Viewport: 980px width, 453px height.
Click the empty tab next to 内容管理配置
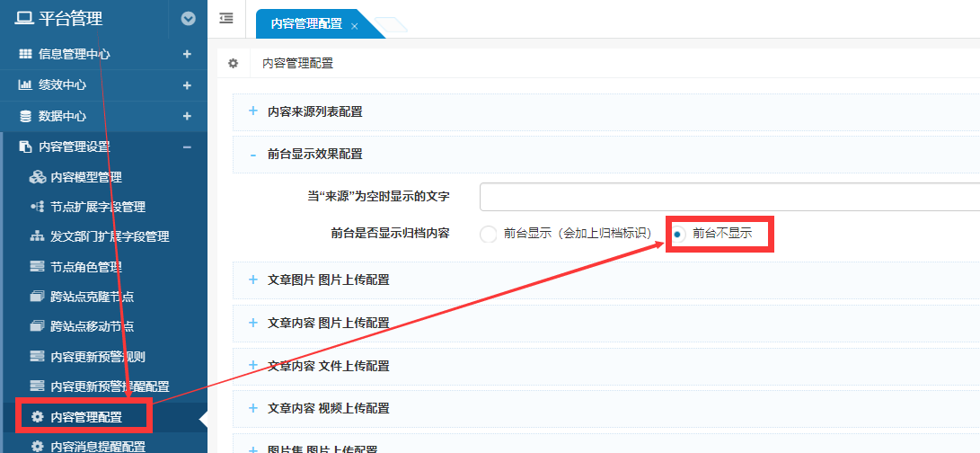[392, 25]
